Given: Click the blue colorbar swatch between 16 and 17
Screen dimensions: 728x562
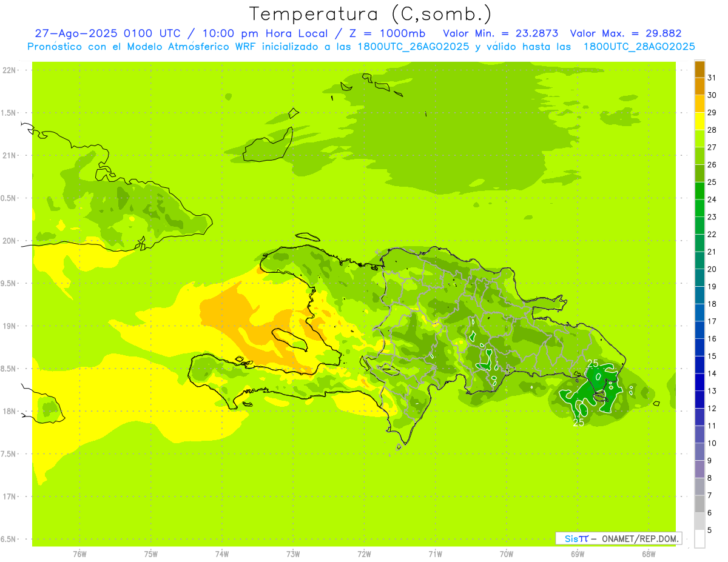Looking at the screenshot, I should (x=699, y=330).
